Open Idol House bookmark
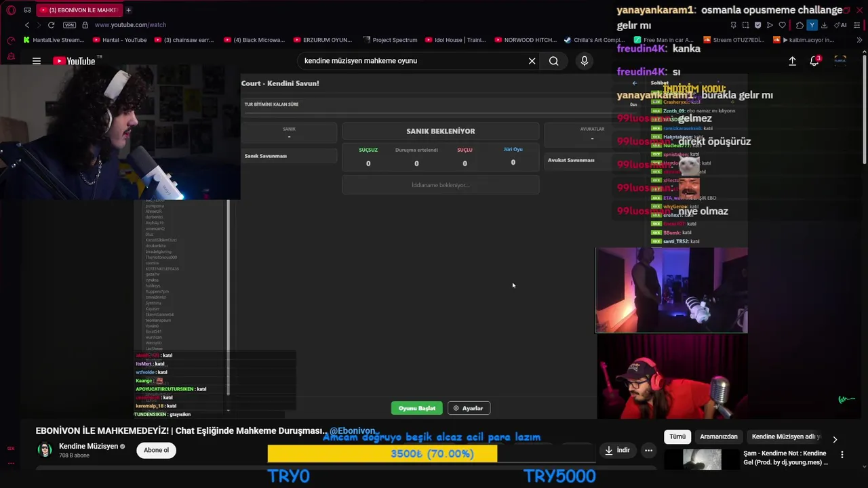 pyautogui.click(x=456, y=40)
